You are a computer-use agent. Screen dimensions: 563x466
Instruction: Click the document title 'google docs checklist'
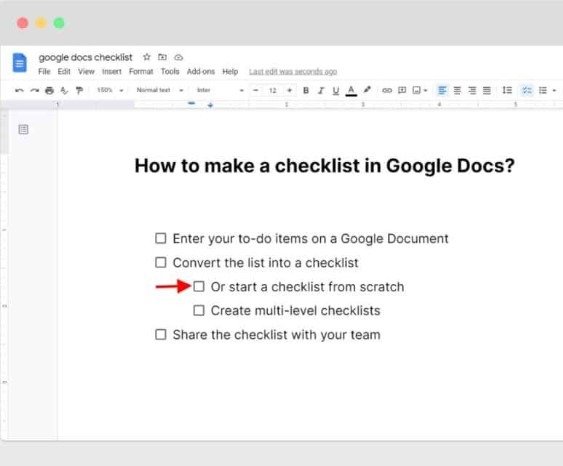tap(85, 57)
